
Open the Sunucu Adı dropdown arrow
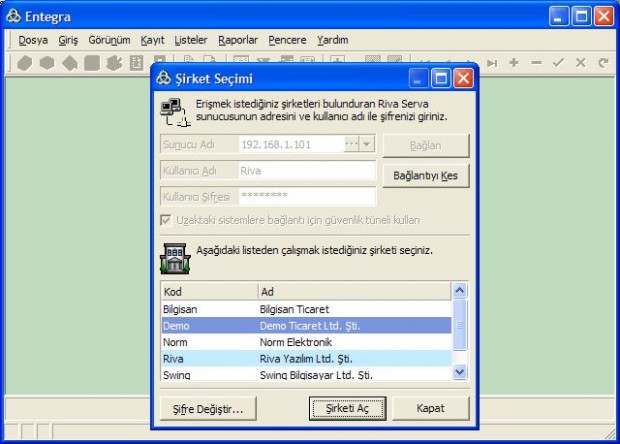click(x=367, y=144)
